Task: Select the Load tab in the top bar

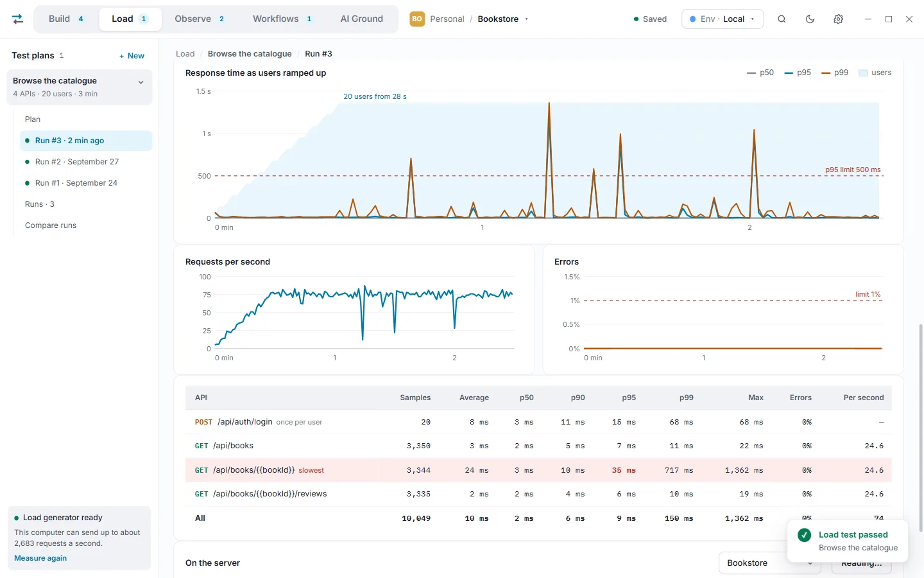Action: coord(130,19)
